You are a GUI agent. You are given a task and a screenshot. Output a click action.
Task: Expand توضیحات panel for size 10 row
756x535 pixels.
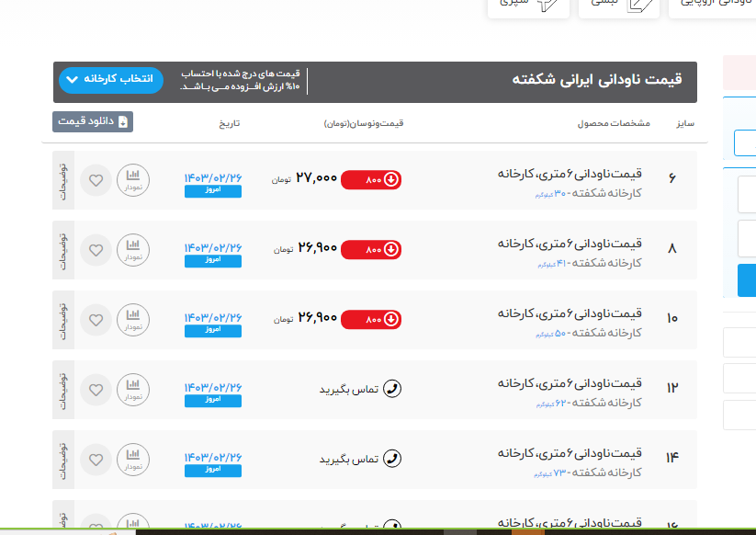coord(63,319)
